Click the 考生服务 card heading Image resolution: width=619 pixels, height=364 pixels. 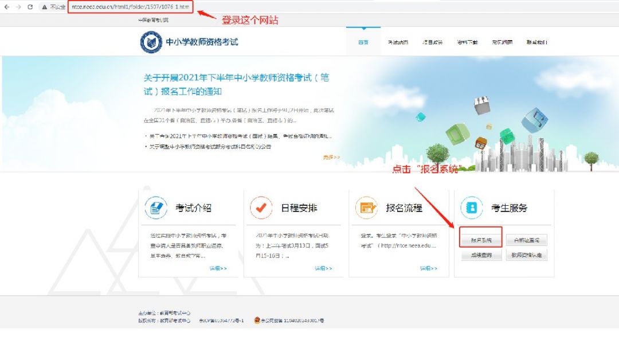[510, 208]
